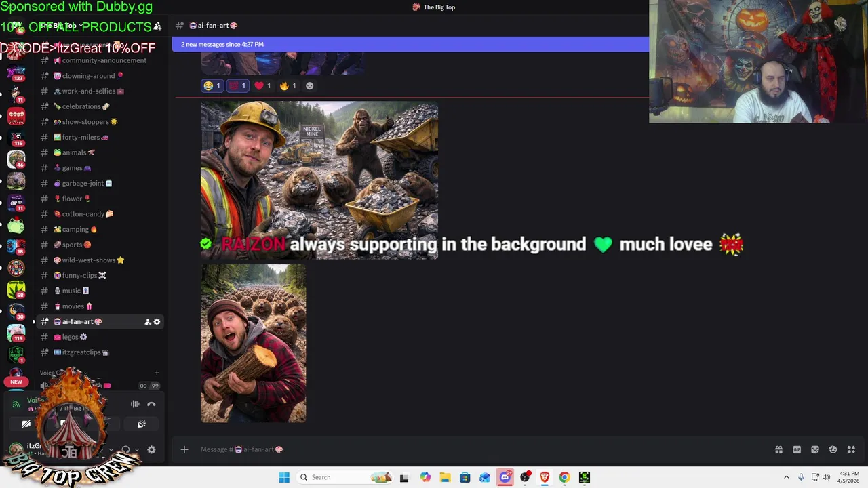Go to funny-clips channel

pyautogui.click(x=100, y=276)
